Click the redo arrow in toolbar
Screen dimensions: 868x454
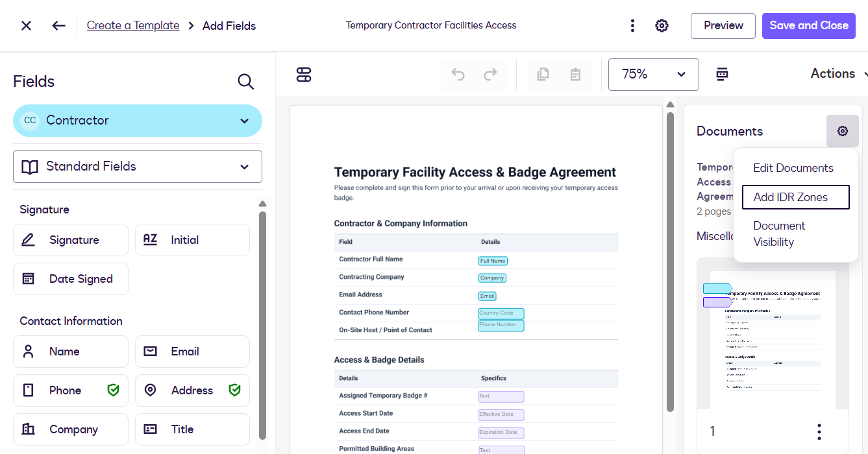click(490, 74)
